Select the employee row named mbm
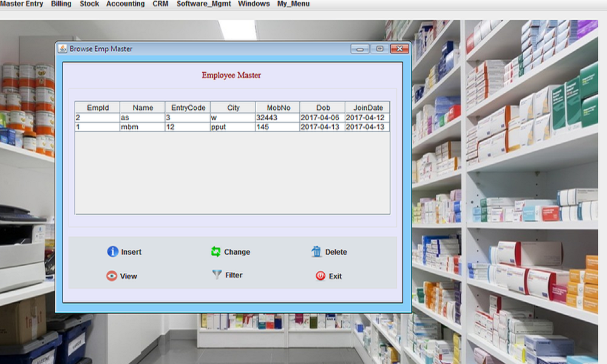Viewport: 607px width, 364px height. pyautogui.click(x=143, y=127)
